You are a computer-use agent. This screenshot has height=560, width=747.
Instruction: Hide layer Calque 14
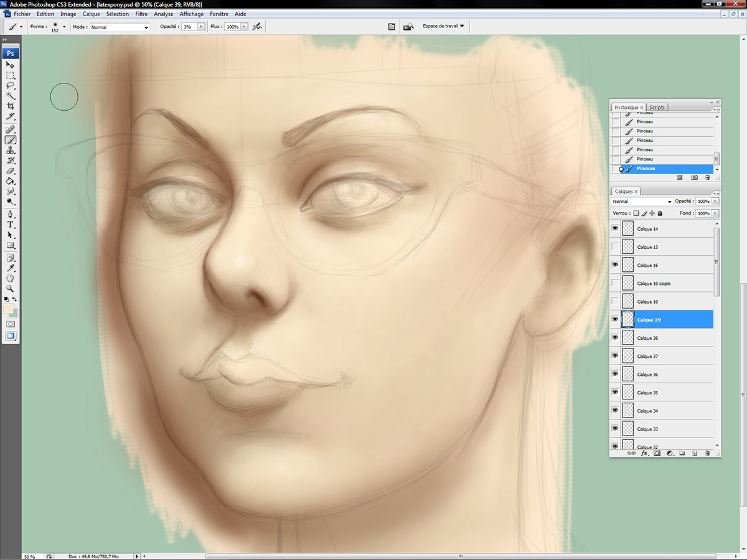tap(615, 229)
